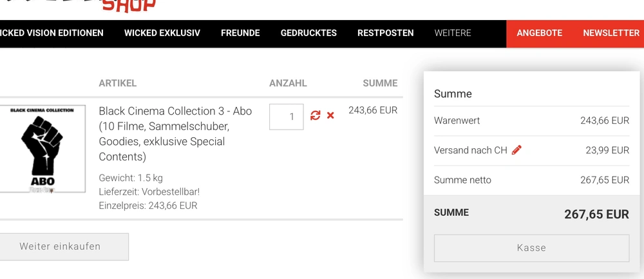Select GEDRUCKTES in the navigation bar
Image resolution: width=644 pixels, height=279 pixels.
pyautogui.click(x=308, y=33)
